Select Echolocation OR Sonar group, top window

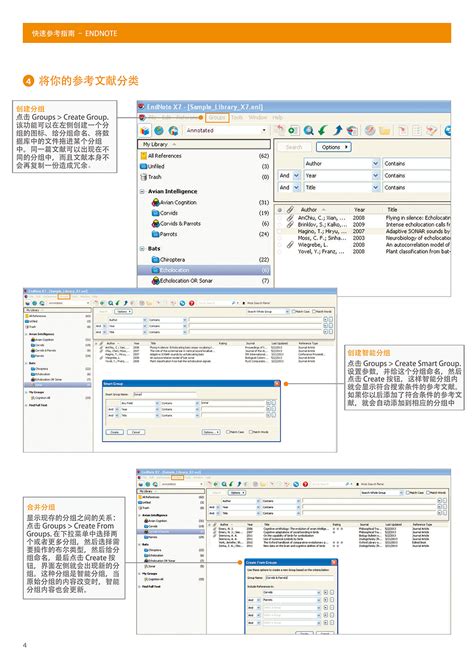click(x=204, y=281)
